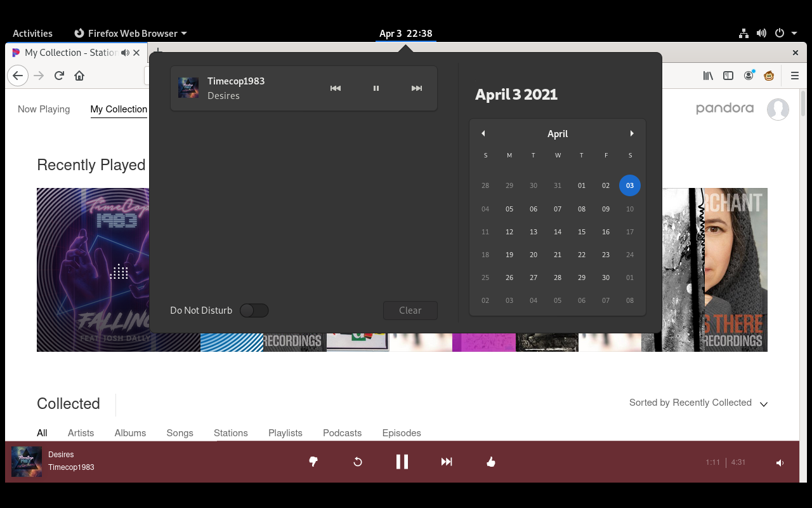Screen dimensions: 812x508
Task: Go back in Firefox
Action: (x=18, y=76)
